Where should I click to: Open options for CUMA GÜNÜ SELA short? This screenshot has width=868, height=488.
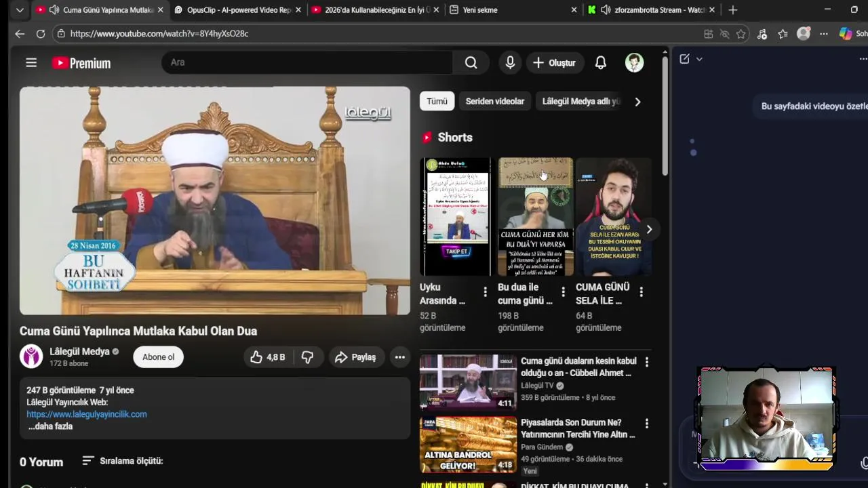(641, 291)
